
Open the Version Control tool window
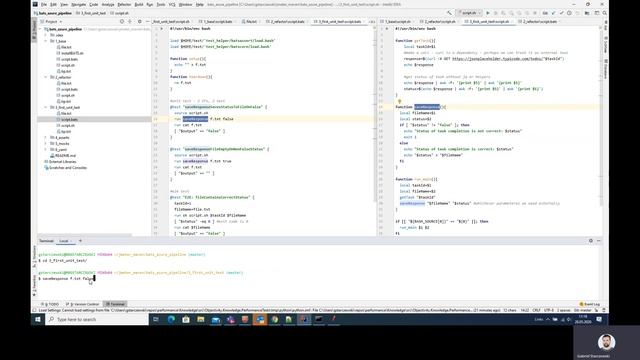(x=83, y=304)
